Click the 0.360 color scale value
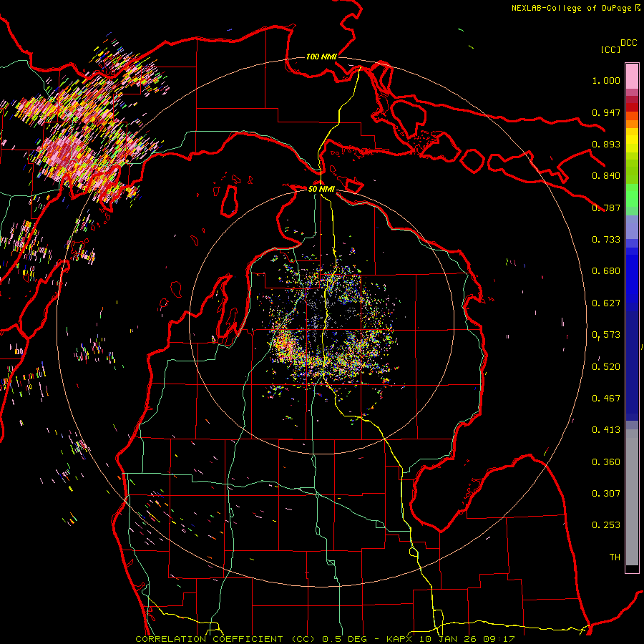This screenshot has width=644, height=644. click(606, 462)
